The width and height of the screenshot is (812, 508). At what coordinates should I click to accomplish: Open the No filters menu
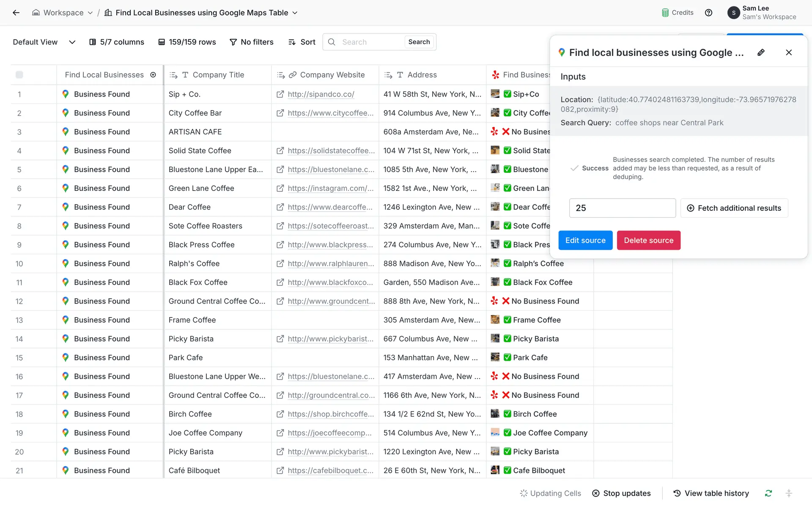(252, 42)
